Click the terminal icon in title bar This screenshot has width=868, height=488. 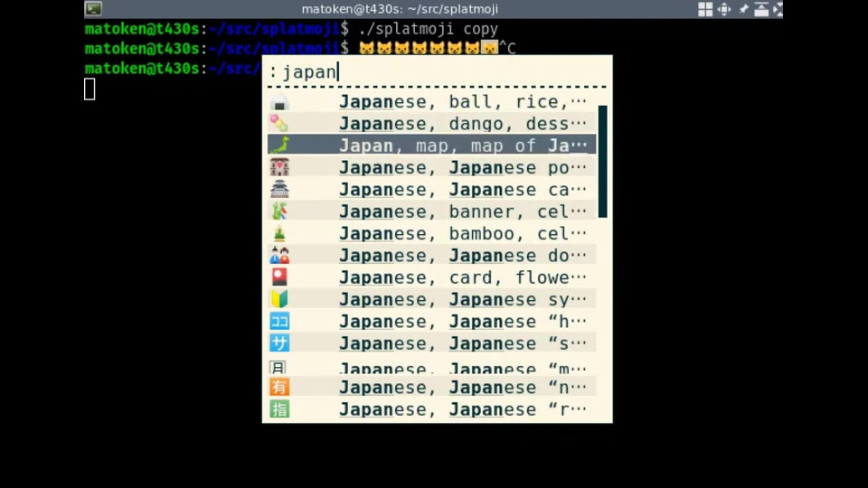[x=93, y=8]
